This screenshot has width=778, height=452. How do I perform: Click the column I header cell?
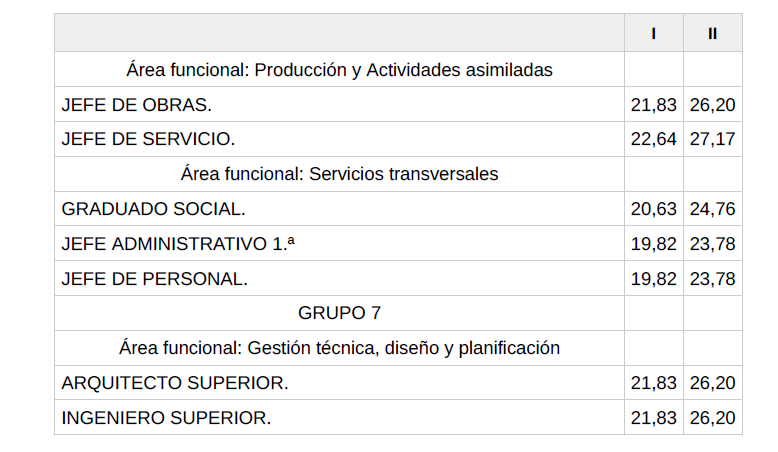(x=653, y=33)
